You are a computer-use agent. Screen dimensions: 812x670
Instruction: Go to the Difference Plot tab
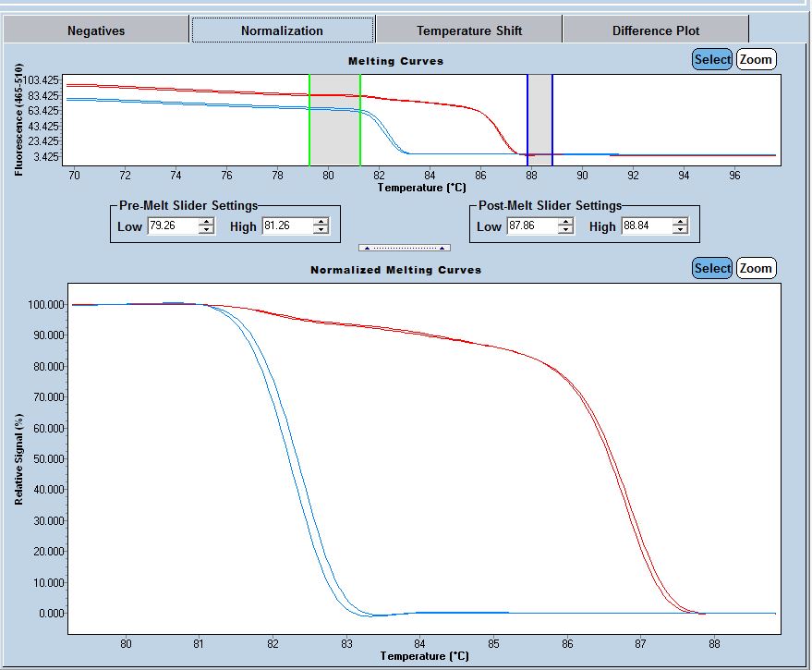655,30
